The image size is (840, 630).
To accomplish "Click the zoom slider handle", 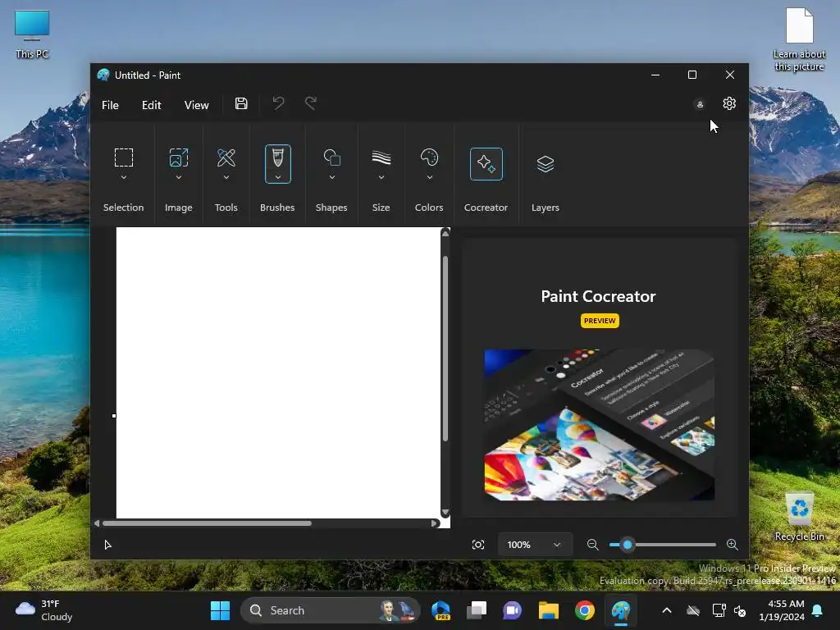I will tap(628, 545).
